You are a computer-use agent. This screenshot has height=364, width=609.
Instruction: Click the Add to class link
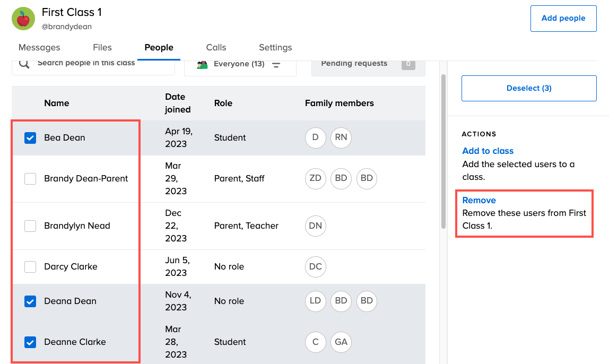(x=488, y=151)
